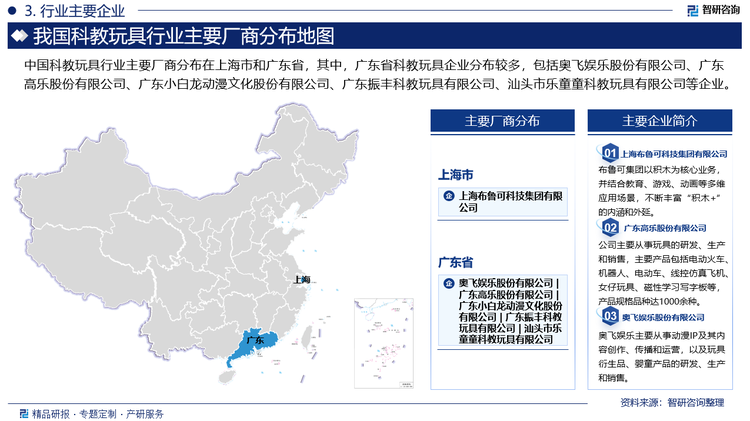Open the 奥飞娱乐股份有限公司 heading in company profiles

click(663, 317)
